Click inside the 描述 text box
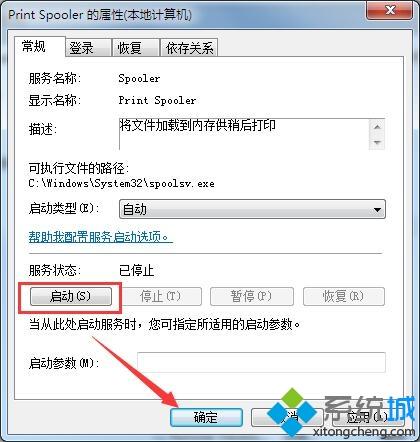Screen dimensions: 420x442 point(244,134)
